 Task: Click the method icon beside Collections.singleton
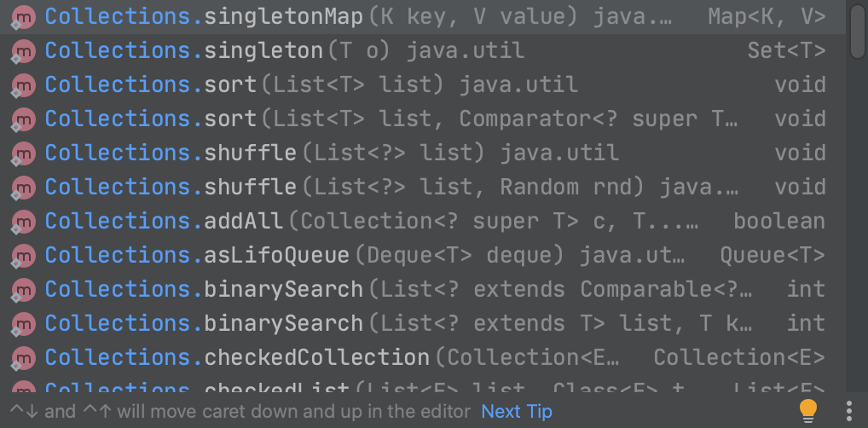pos(22,51)
